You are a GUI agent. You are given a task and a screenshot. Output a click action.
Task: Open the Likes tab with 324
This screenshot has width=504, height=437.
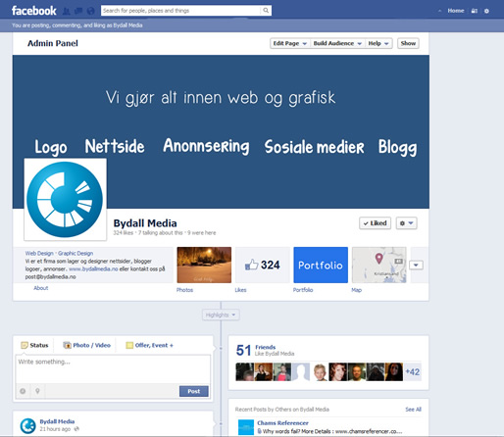pyautogui.click(x=263, y=265)
